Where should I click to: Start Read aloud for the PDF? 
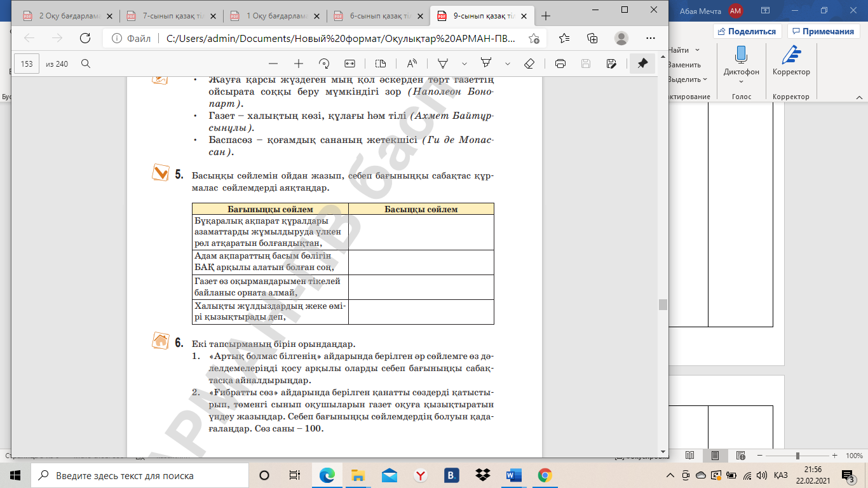(412, 64)
